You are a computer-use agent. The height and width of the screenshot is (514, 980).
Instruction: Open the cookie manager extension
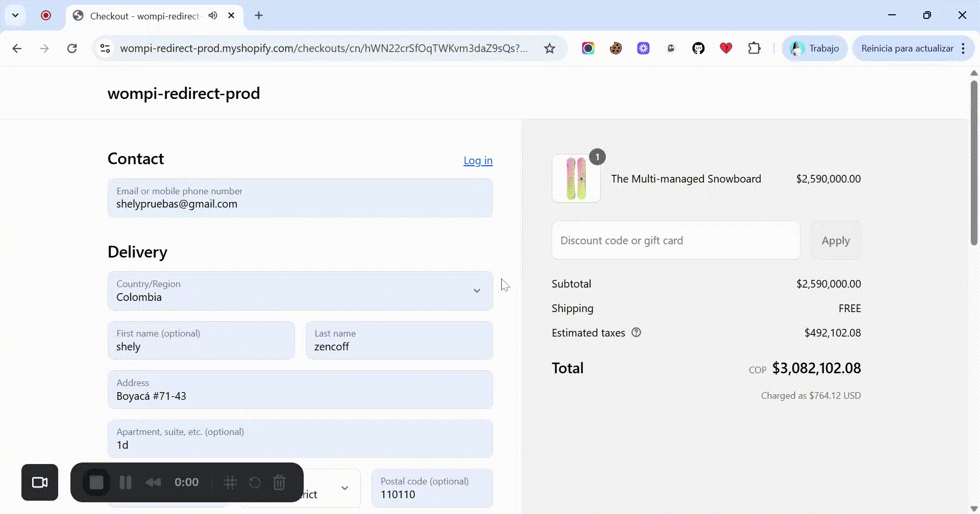[x=616, y=48]
